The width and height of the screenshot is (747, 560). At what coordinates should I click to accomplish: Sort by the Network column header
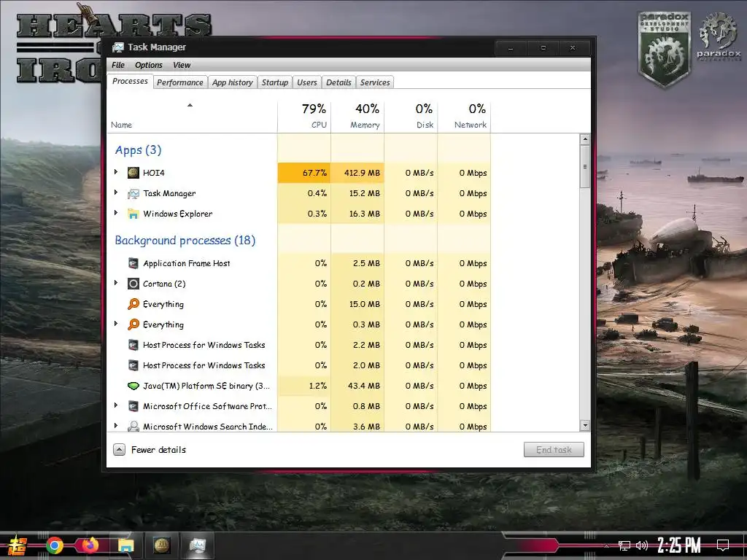(465, 116)
